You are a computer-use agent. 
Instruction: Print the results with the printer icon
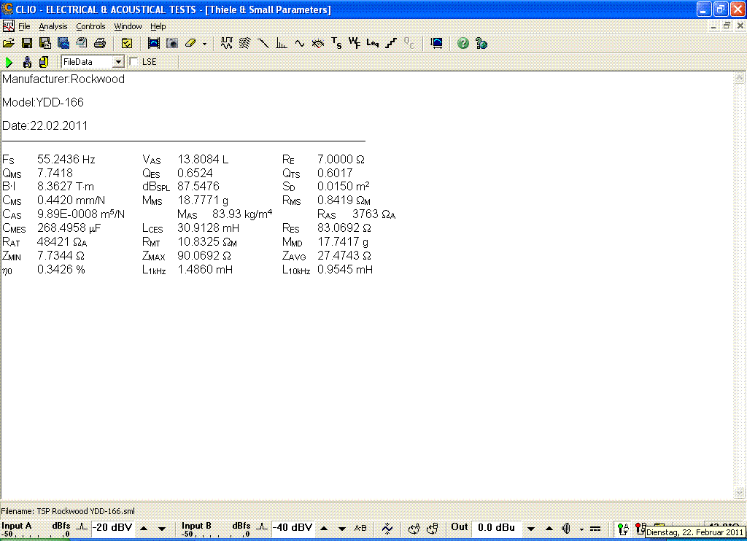pyautogui.click(x=99, y=43)
